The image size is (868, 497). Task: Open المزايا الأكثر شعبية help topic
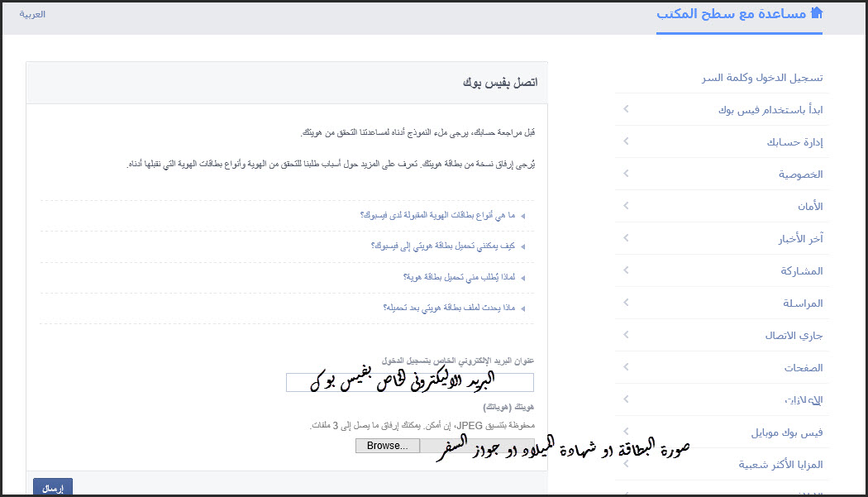point(780,464)
